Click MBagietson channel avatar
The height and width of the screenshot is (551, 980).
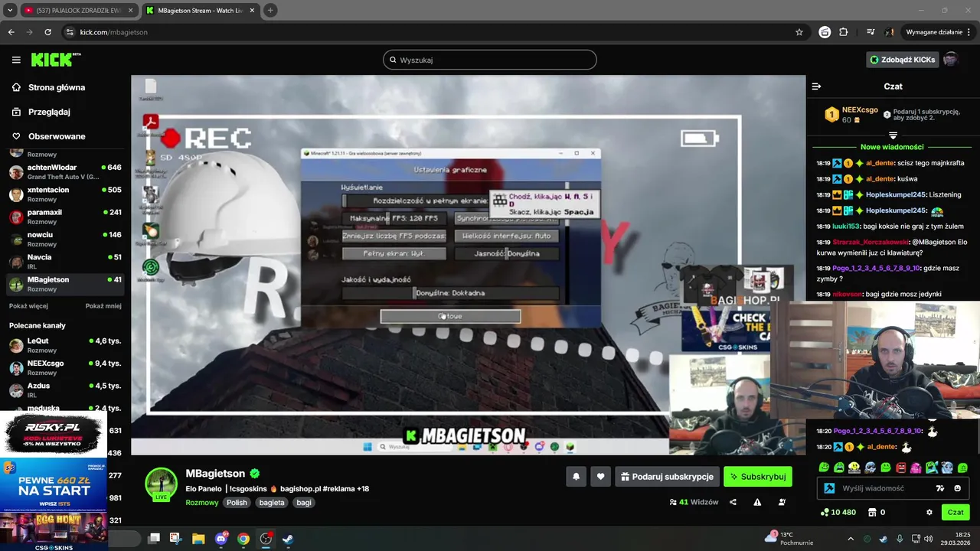162,484
